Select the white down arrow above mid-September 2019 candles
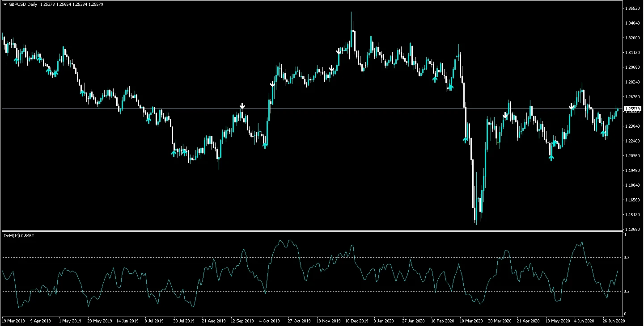Image resolution: width=644 pixels, height=326 pixels. coord(242,106)
